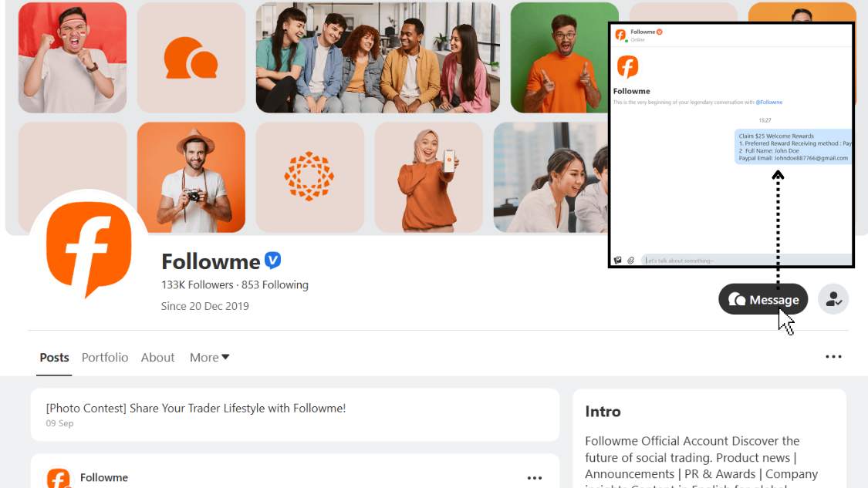Toggle the following status person icon

pos(833,300)
